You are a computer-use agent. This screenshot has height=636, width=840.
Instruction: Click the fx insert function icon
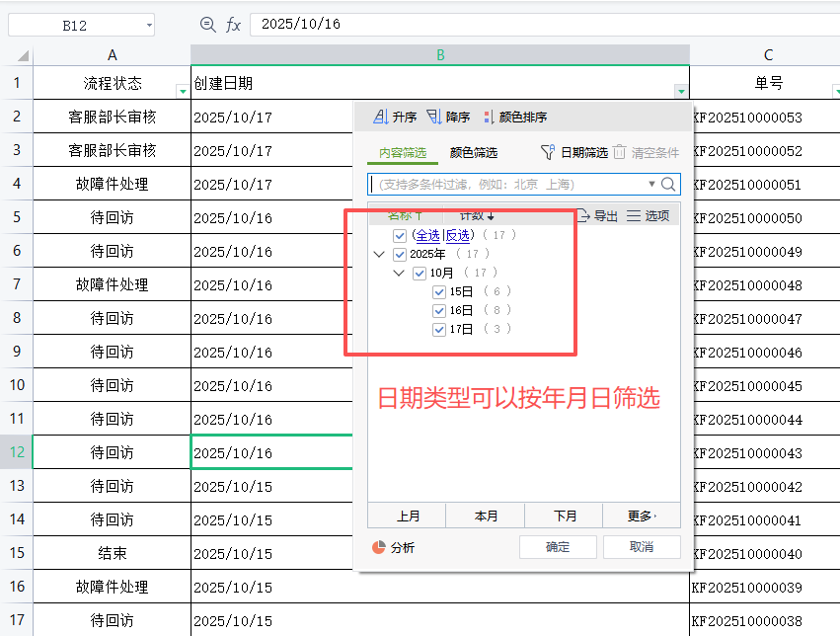pyautogui.click(x=233, y=25)
